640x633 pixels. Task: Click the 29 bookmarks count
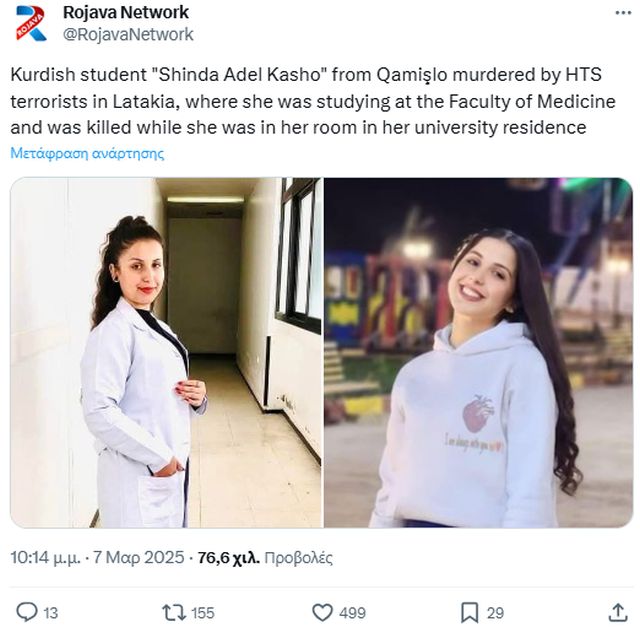tap(495, 613)
